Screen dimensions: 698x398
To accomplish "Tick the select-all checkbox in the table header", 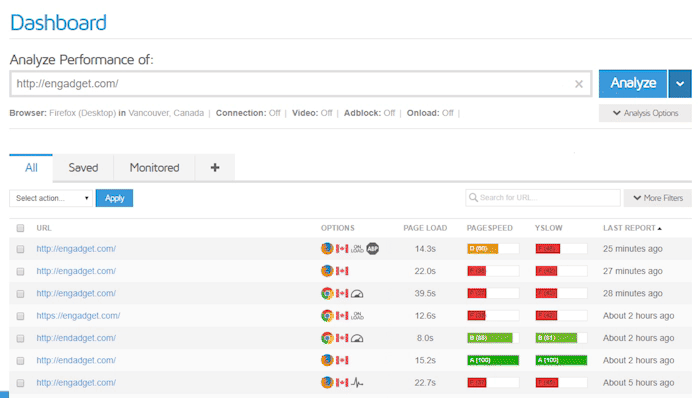I will pos(20,228).
